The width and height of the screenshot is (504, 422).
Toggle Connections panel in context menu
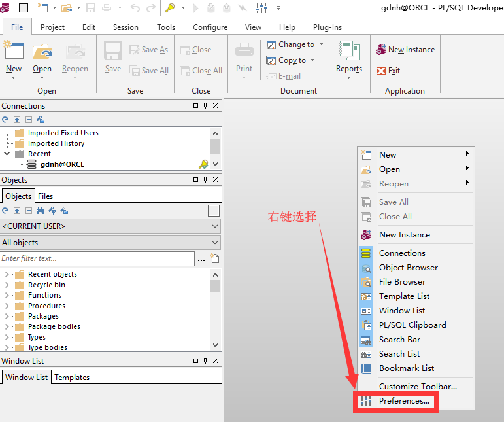coord(402,253)
